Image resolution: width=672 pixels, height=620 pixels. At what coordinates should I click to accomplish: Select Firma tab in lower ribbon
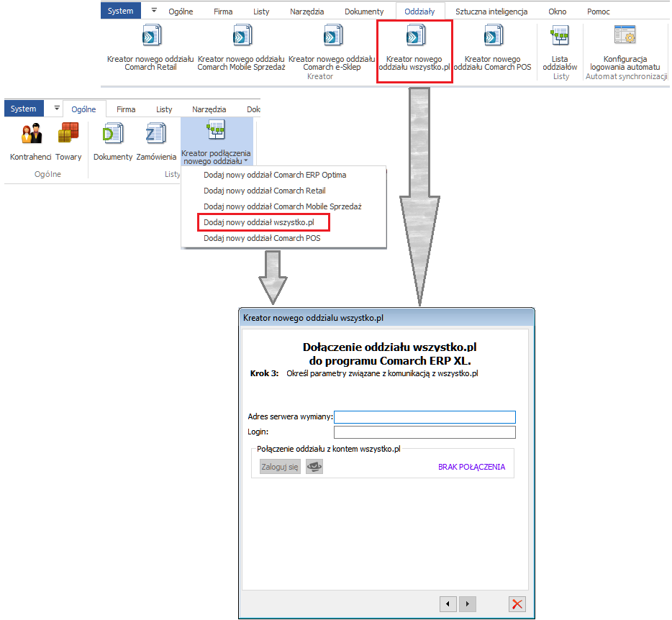tap(126, 109)
